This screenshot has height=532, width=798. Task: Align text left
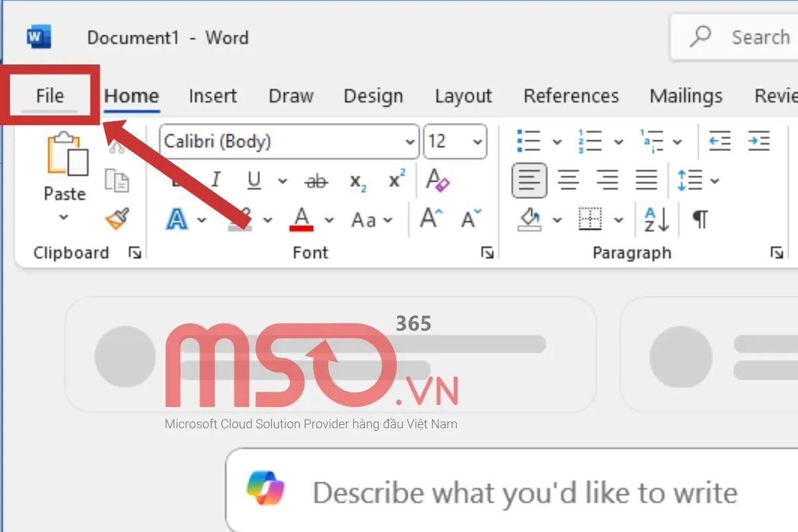point(529,180)
